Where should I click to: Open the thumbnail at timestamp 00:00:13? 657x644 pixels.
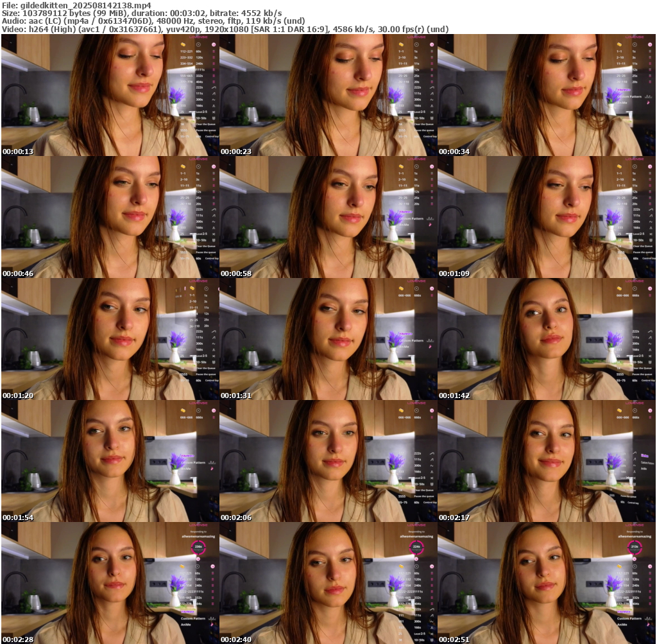click(x=110, y=95)
